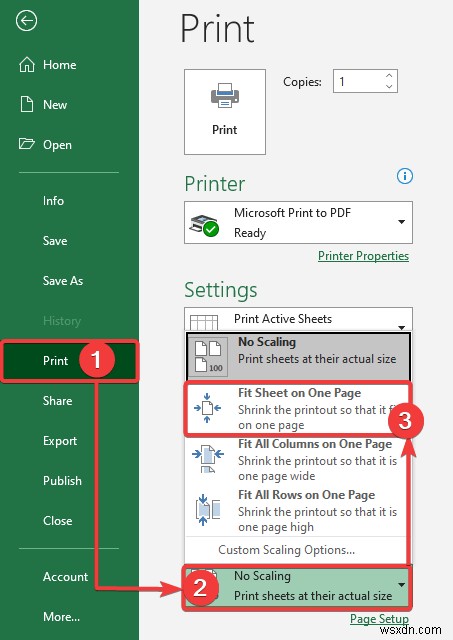453x640 pixels.
Task: Open Custom Scaling Options...
Action: pyautogui.click(x=286, y=550)
